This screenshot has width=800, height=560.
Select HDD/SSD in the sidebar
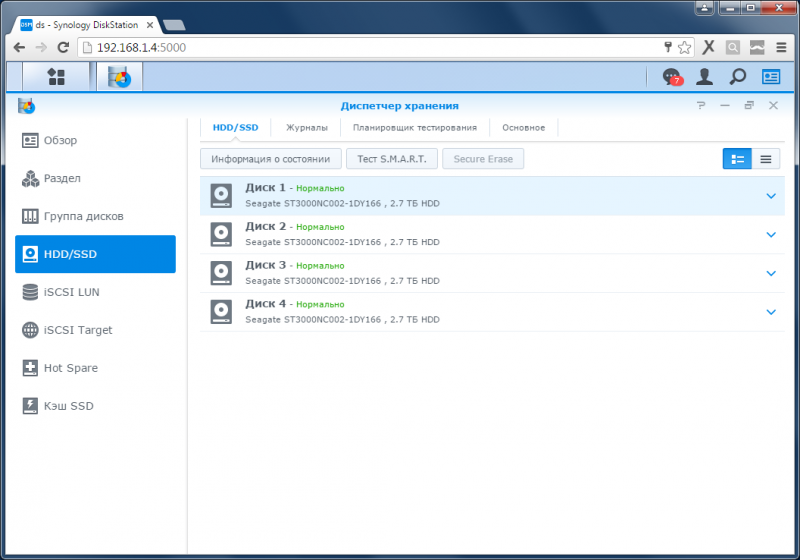pos(95,254)
